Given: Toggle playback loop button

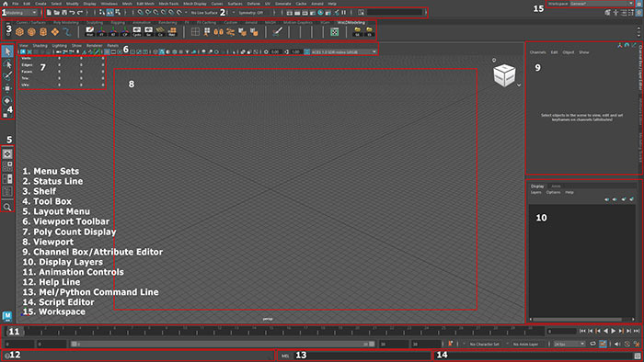Looking at the screenshot, I should pos(592,344).
